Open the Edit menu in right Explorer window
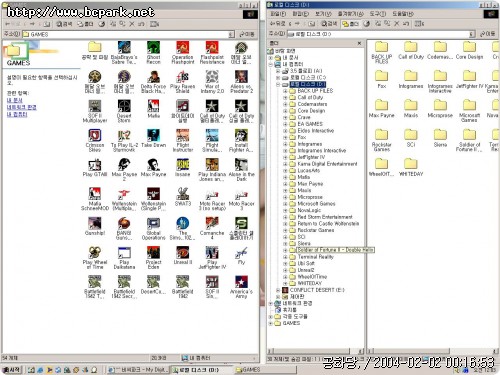 [300, 14]
